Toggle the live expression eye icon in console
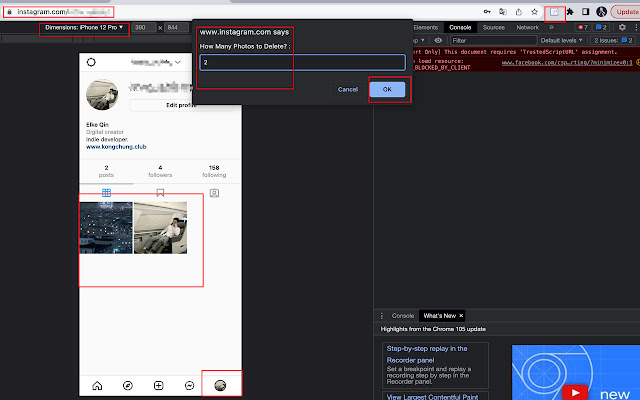 tap(437, 40)
